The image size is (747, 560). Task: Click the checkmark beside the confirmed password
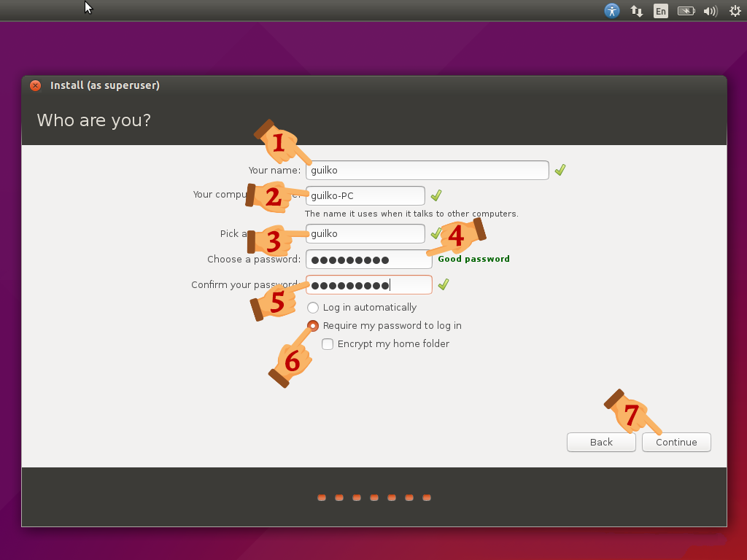pos(444,284)
